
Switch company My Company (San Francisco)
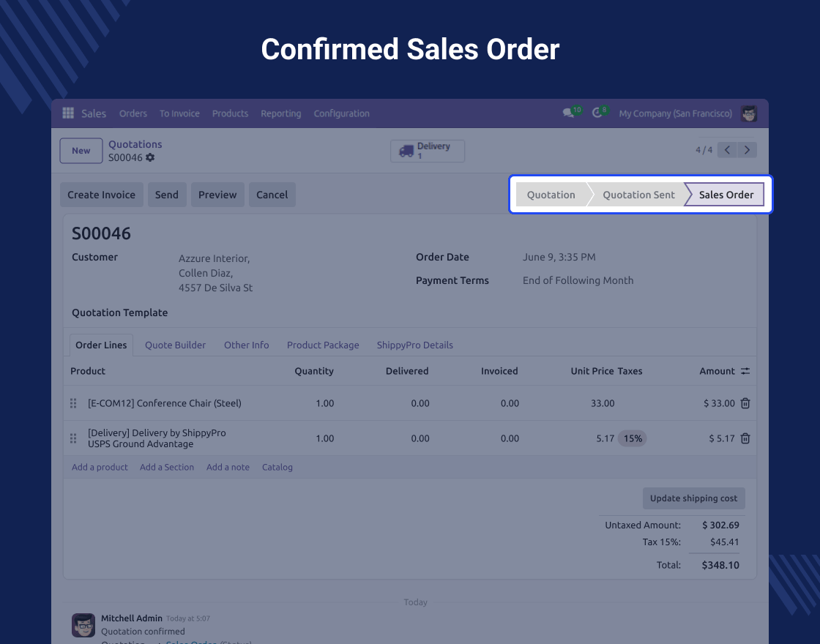coord(675,113)
